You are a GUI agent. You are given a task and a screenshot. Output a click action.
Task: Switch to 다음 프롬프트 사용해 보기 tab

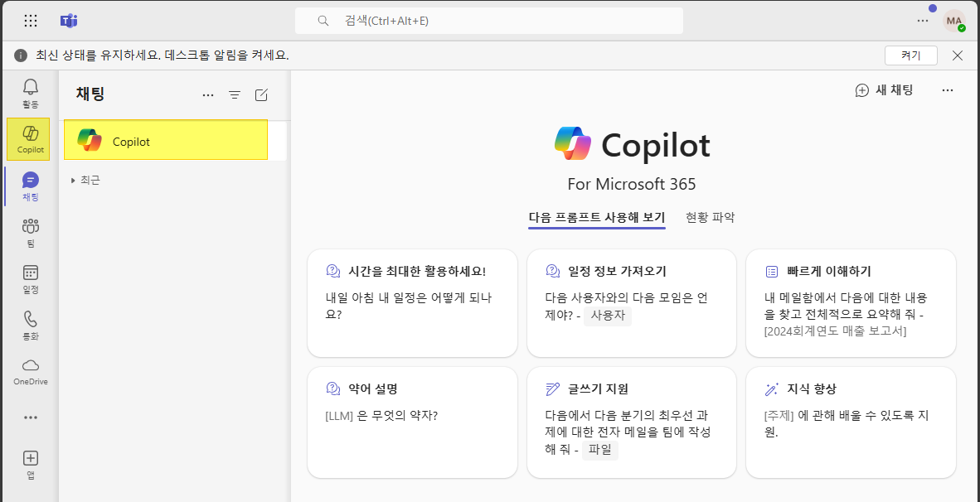point(596,218)
